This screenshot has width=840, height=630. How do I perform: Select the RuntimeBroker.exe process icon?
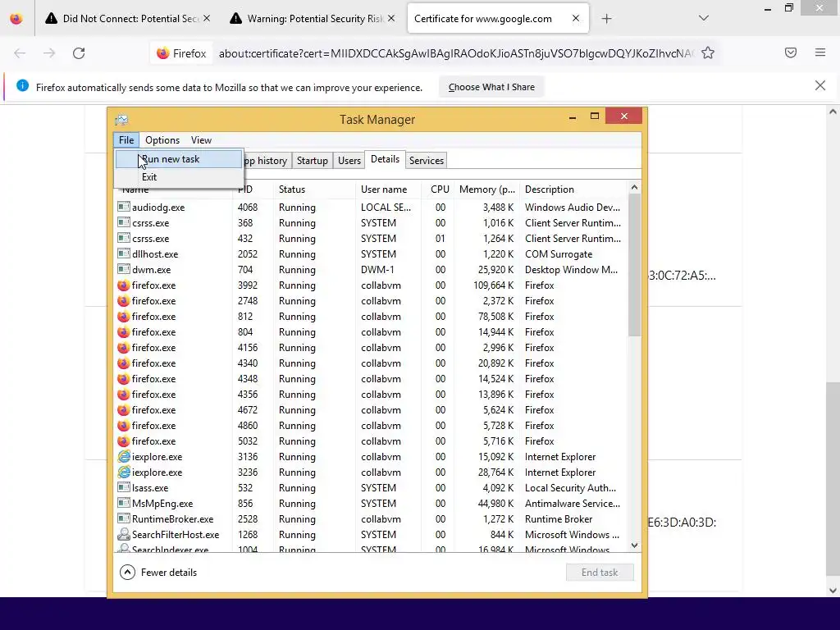[124, 518]
